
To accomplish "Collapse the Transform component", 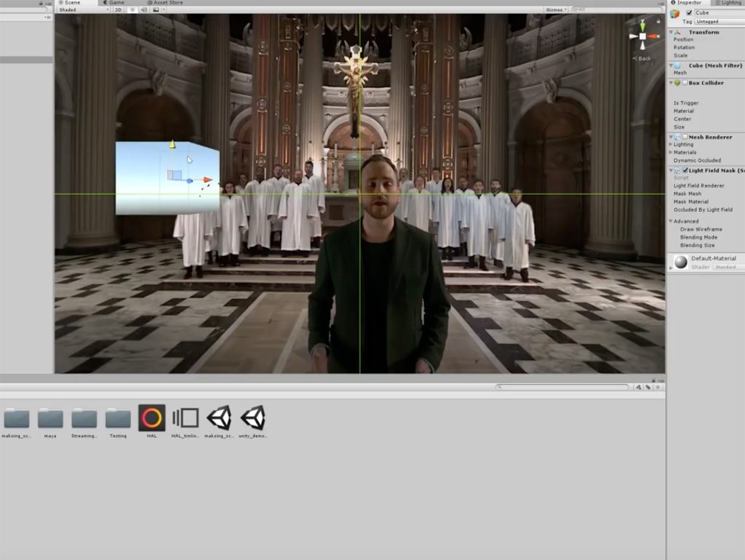I will pyautogui.click(x=671, y=32).
